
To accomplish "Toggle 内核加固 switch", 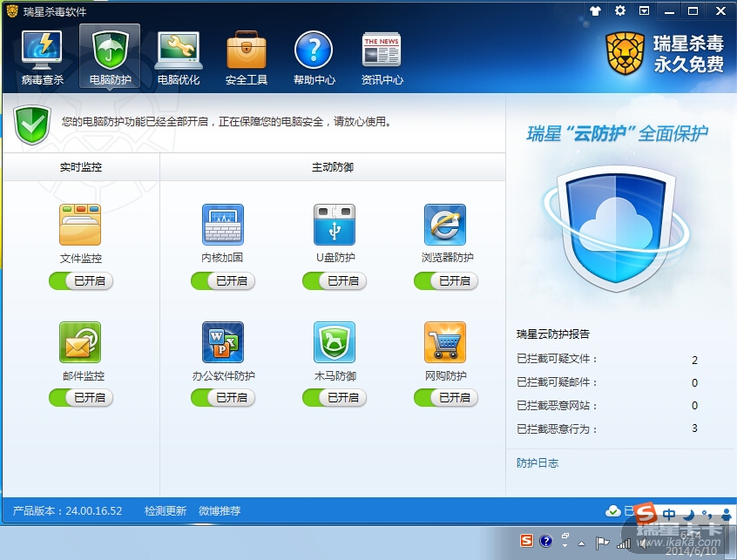I will (223, 281).
